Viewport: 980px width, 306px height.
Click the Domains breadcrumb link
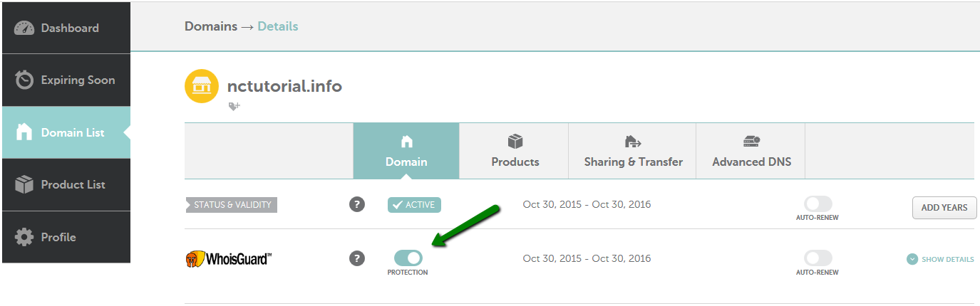[210, 26]
